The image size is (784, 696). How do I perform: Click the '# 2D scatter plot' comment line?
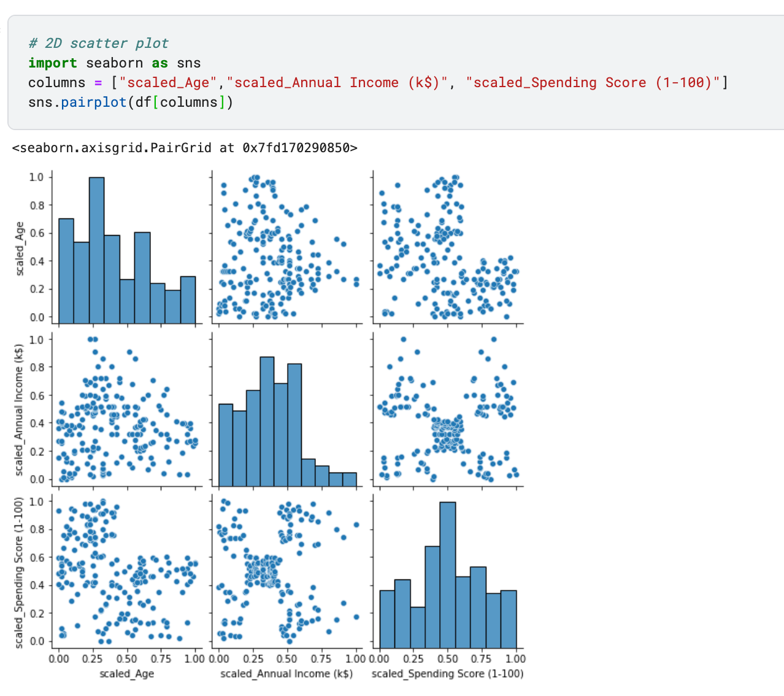coord(98,43)
